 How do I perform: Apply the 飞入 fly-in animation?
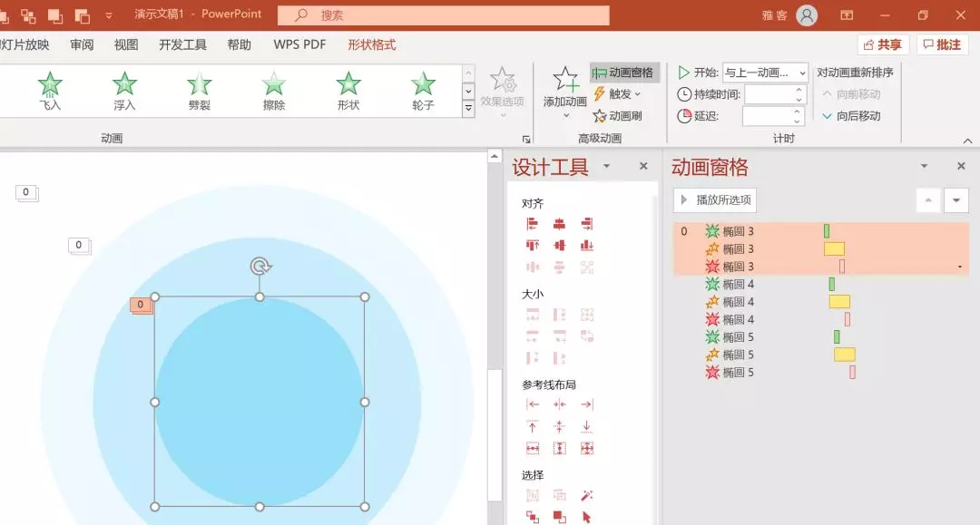(x=50, y=92)
